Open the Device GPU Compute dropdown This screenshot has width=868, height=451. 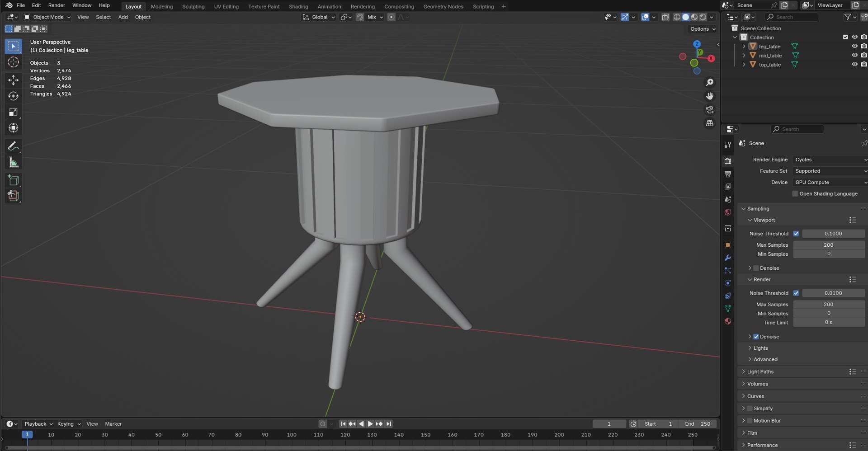coord(830,182)
